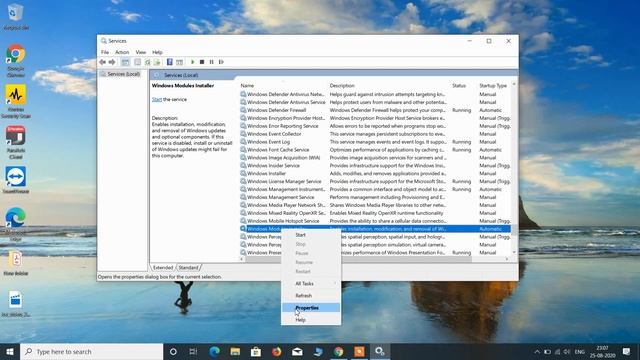Click the taskbar search box

pyautogui.click(x=91, y=351)
